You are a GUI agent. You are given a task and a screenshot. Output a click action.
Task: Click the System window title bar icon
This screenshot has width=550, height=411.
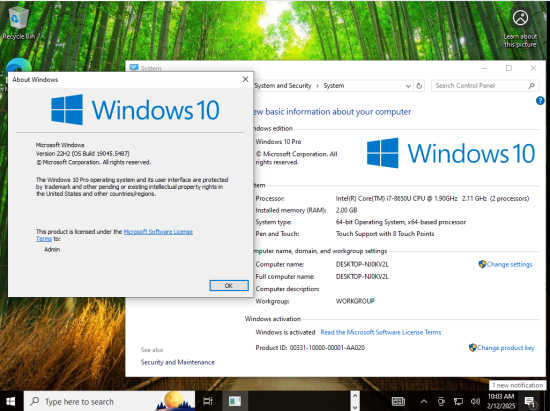pyautogui.click(x=134, y=67)
